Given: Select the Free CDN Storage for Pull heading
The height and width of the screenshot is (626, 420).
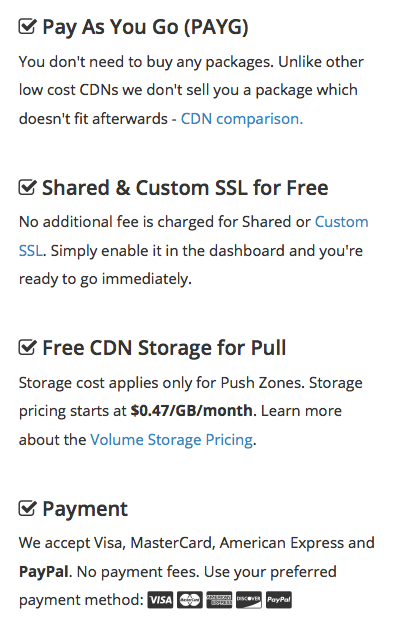Looking at the screenshot, I should (164, 347).
